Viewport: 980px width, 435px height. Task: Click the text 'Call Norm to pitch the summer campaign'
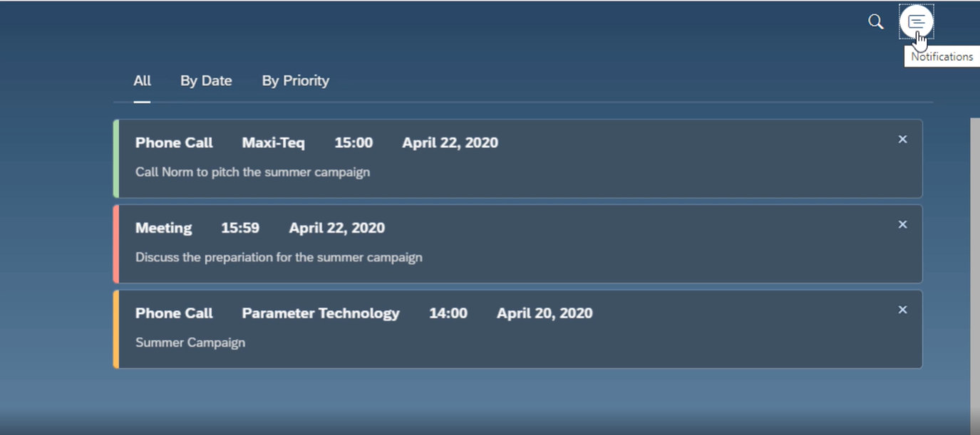[252, 172]
